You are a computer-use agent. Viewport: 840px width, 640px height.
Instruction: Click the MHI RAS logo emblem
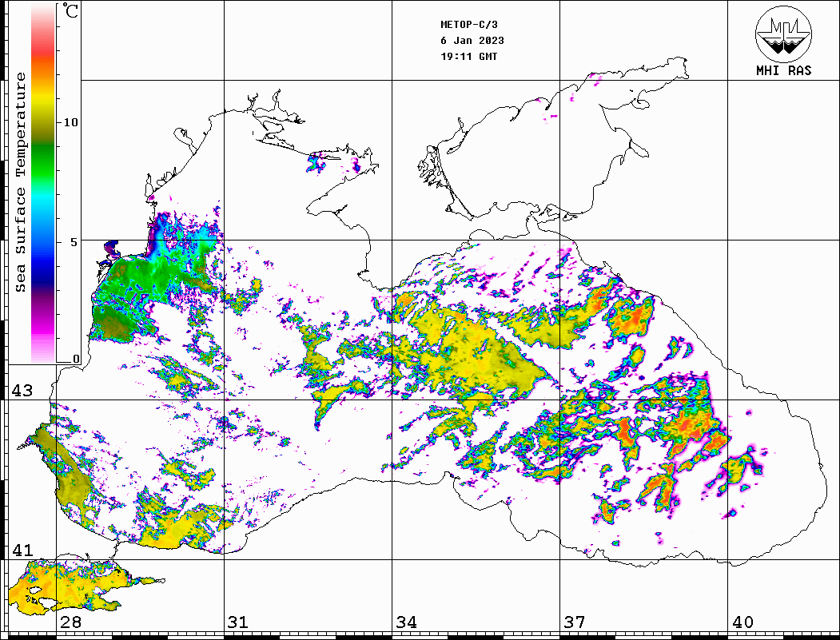point(783,34)
